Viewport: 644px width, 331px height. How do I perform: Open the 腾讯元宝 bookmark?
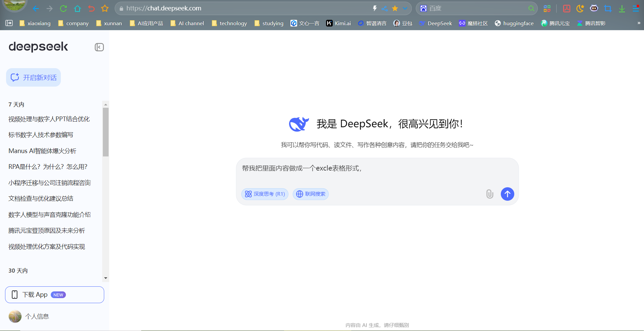[555, 23]
